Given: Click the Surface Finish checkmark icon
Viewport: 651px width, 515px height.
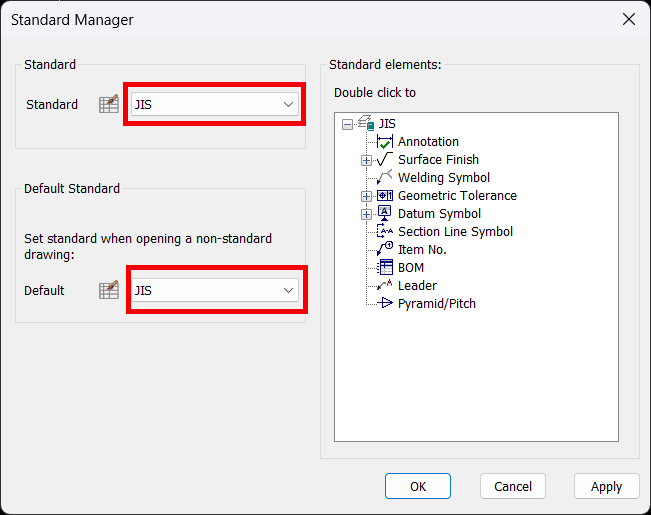Looking at the screenshot, I should click(384, 159).
